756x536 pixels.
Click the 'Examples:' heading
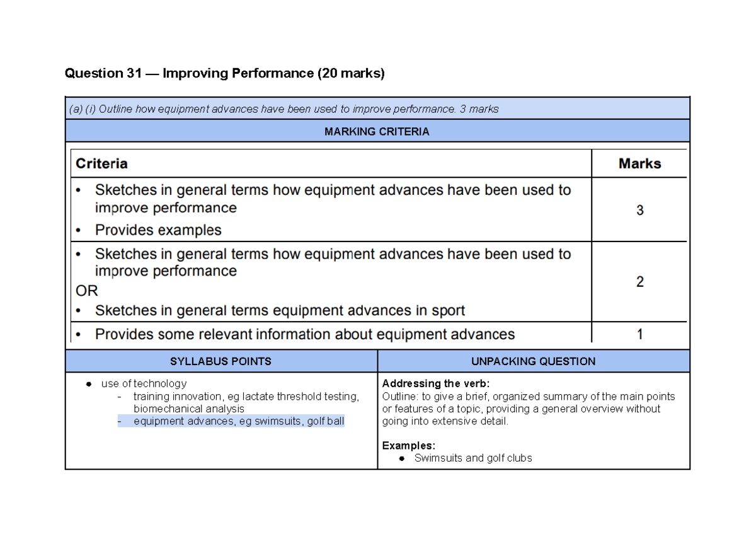(x=409, y=446)
